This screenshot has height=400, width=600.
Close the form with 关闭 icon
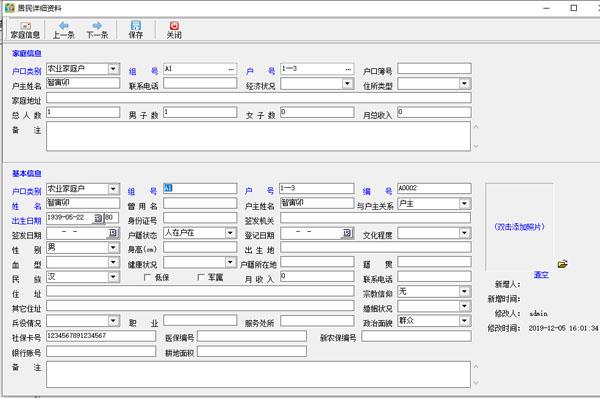[174, 31]
